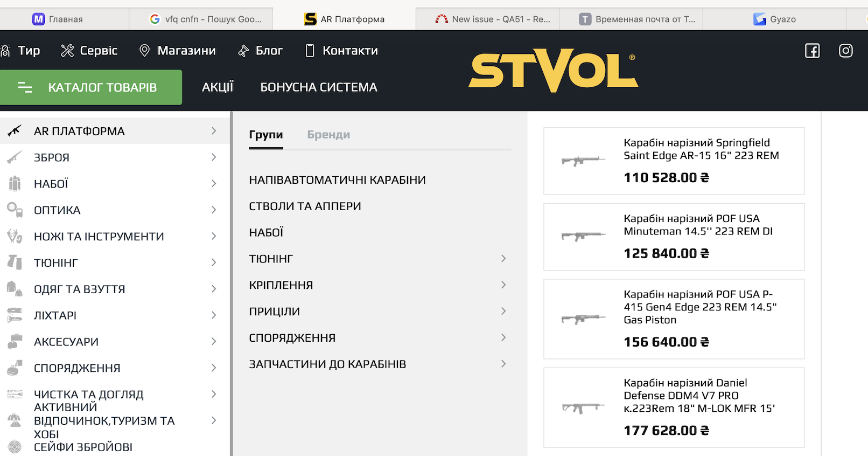This screenshot has height=456, width=868.
Task: Switch to the Главная browser tab
Action: click(x=58, y=19)
